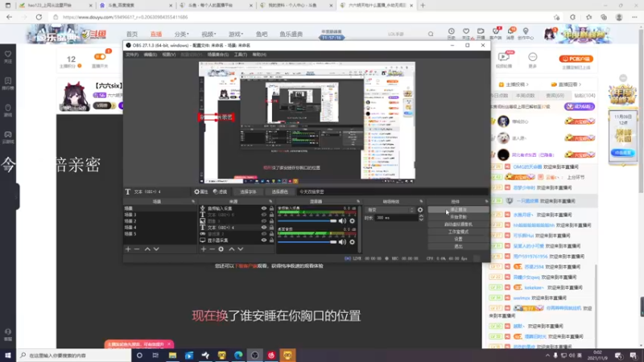The width and height of the screenshot is (644, 362).
Task: Click the 属性 properties gear in source toolbar
Action: [200, 191]
